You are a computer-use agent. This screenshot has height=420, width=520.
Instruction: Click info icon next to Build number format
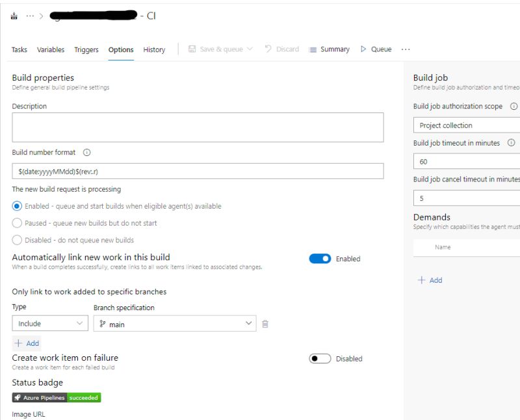88,152
